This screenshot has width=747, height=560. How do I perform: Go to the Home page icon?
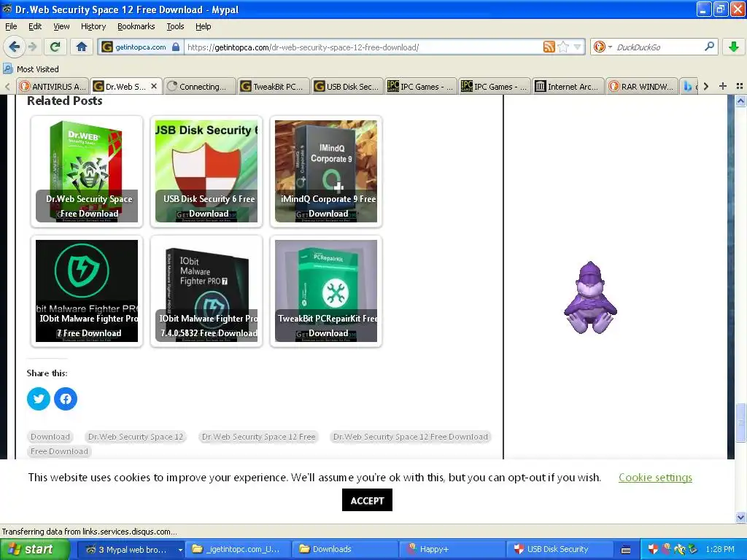click(x=82, y=47)
